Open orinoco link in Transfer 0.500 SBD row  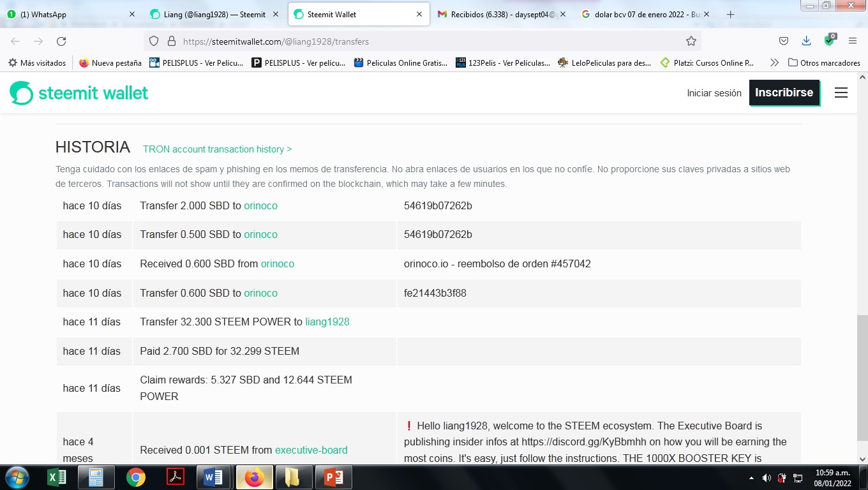260,234
